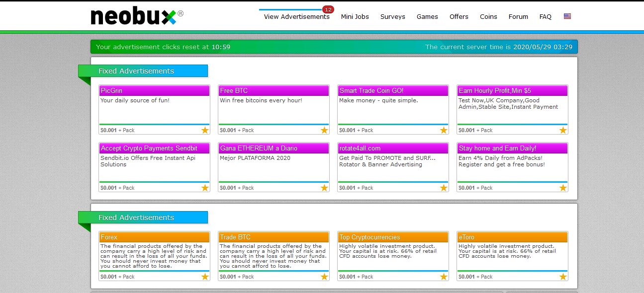Open the Smart Trade Coin GO! ad title
Image resolution: width=644 pixels, height=293 pixels.
tap(393, 91)
